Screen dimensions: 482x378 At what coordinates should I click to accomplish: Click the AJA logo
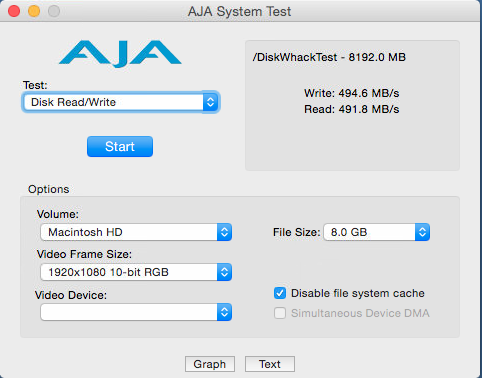coord(120,53)
